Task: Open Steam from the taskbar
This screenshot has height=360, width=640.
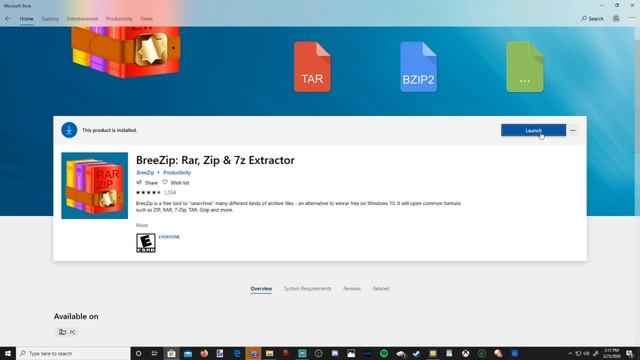Action: pos(416,353)
